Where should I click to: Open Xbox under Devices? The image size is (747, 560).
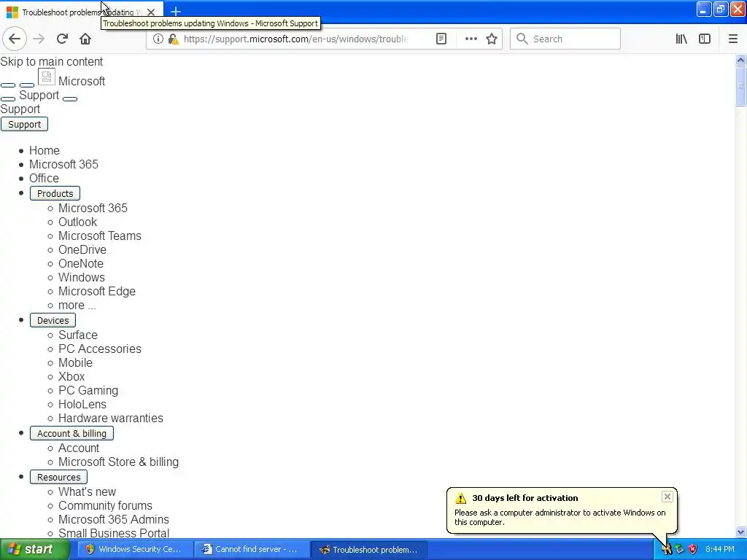click(71, 376)
